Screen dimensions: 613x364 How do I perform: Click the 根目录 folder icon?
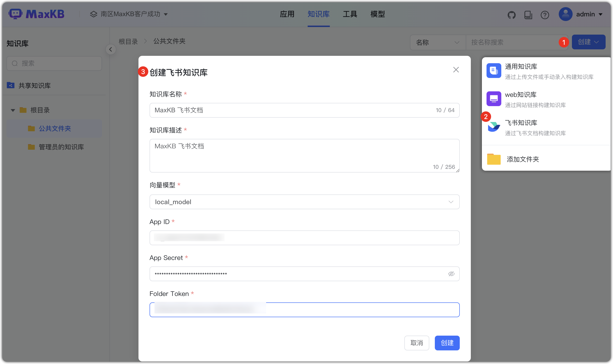23,110
